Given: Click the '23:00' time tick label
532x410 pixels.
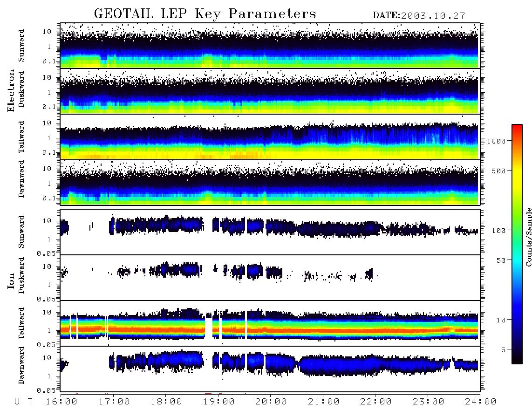Looking at the screenshot, I should coord(429,402).
